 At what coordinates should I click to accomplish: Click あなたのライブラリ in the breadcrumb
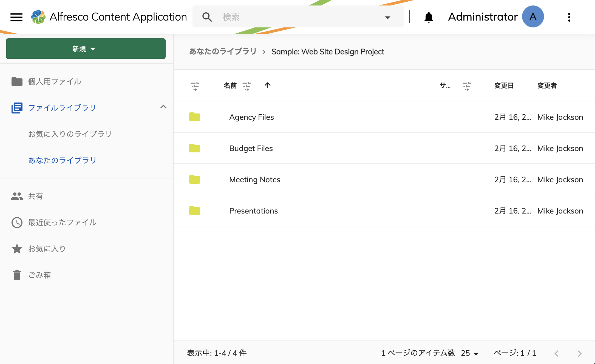(223, 52)
